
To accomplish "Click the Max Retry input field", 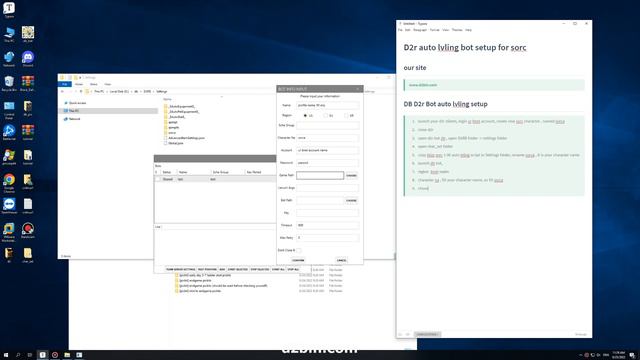I will (328, 238).
